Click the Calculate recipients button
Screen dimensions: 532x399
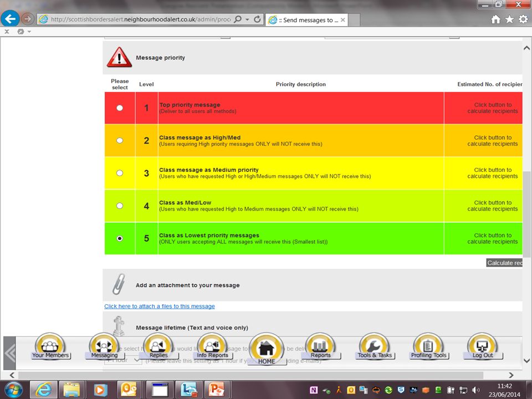[504, 263]
